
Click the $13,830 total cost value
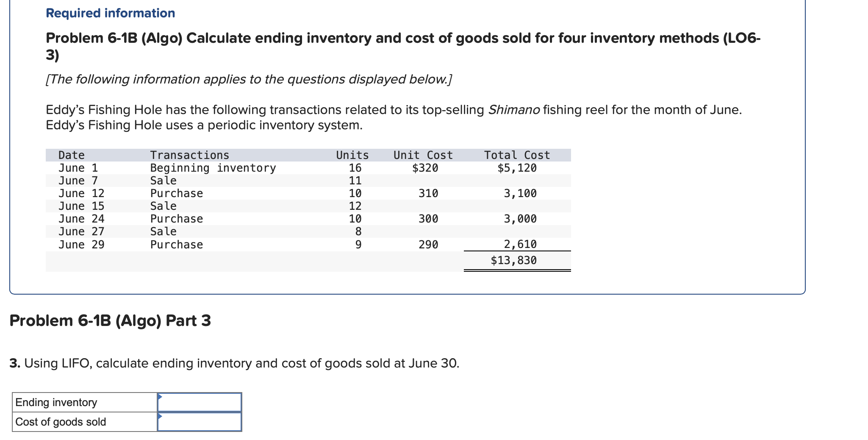(514, 260)
